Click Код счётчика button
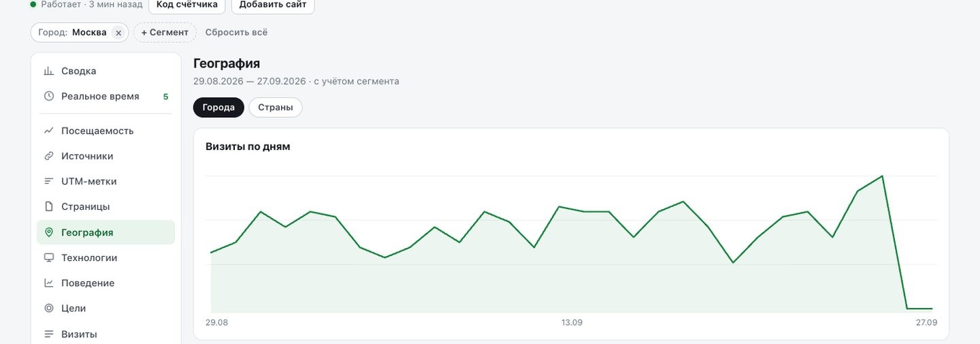Viewport: 980px width, 344px height. (187, 5)
